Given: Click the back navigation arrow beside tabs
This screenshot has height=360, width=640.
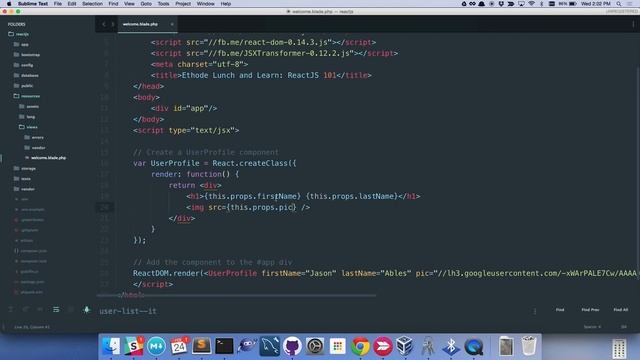Looking at the screenshot, I should 104,24.
